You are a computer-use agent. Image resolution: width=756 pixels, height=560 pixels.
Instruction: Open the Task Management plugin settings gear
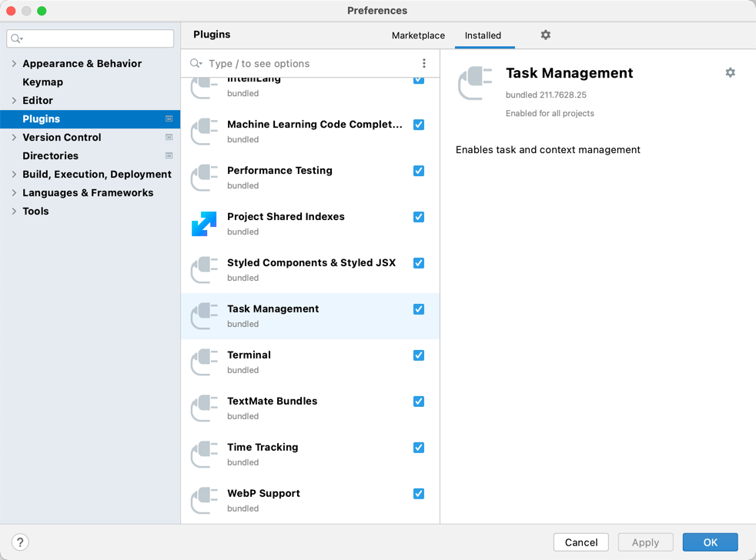[x=730, y=72]
